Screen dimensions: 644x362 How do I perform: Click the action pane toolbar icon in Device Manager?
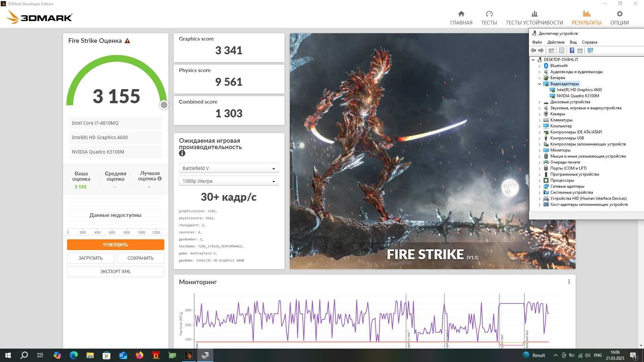tap(580, 51)
